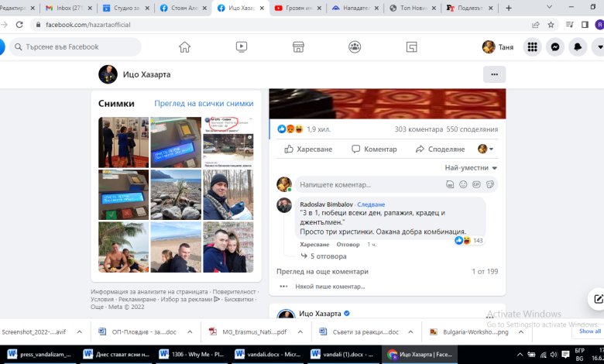
Task: Open Ицо Хазарта verified post author link
Action: point(320,314)
